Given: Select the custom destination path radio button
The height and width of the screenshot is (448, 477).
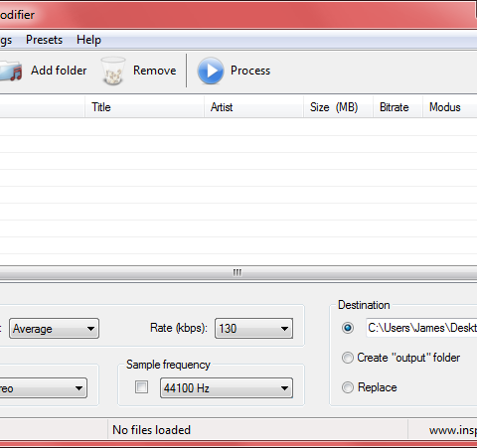Looking at the screenshot, I should coord(348,328).
